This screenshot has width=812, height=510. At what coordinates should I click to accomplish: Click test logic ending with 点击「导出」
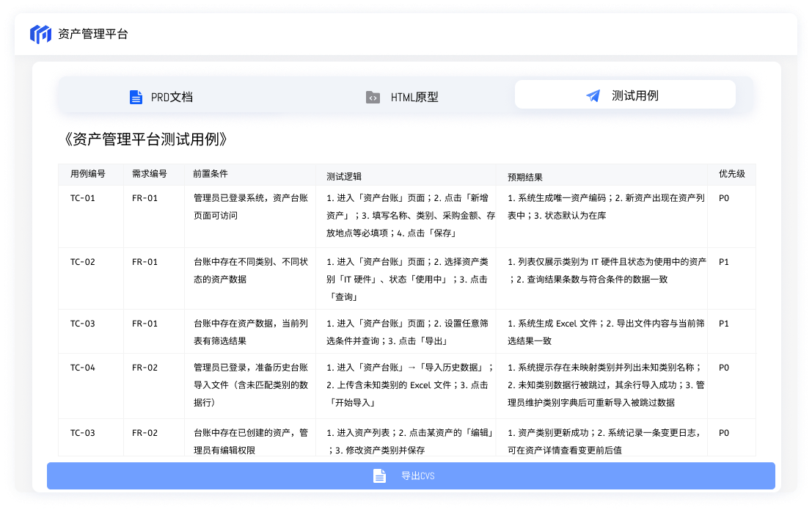tap(408, 332)
